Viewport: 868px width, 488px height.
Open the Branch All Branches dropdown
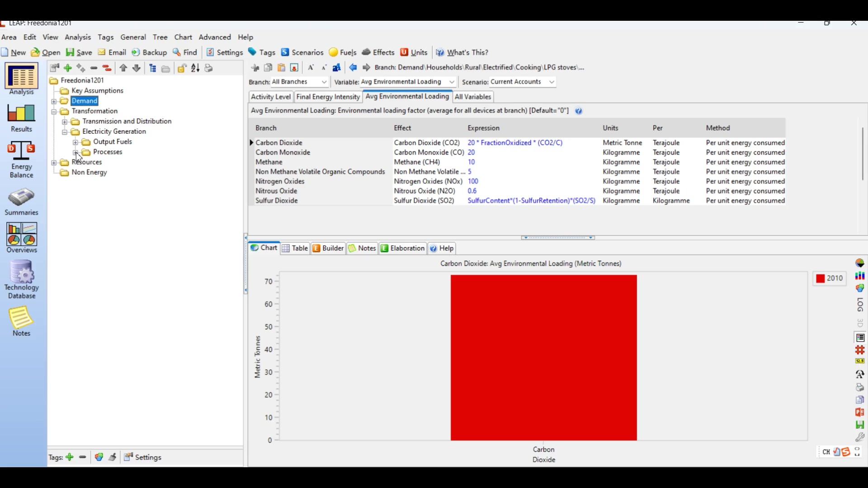tap(324, 82)
